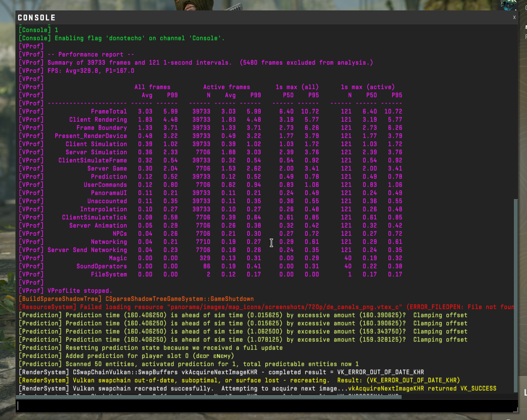Click the Prediction line with amount 159.343750
The image size is (527, 420).
tap(243, 332)
